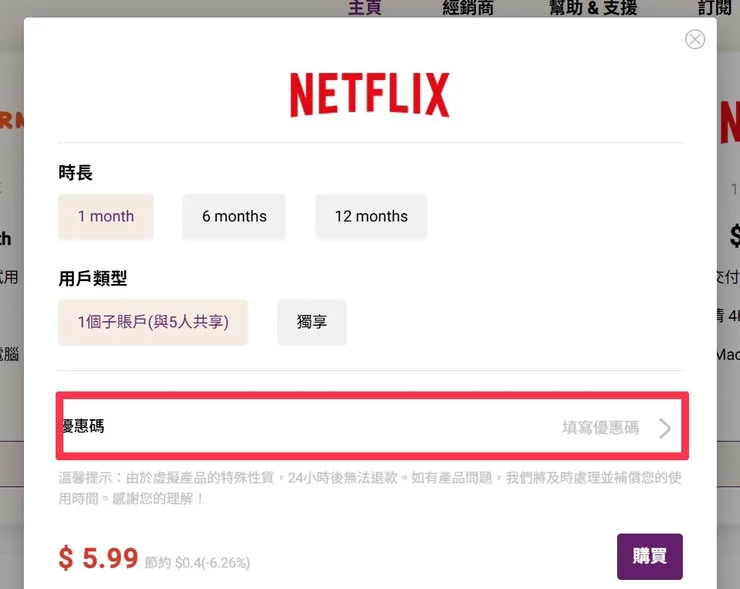The width and height of the screenshot is (740, 589).
Task: Select 1個子賬戶(與5人共享) user type
Action: point(153,322)
